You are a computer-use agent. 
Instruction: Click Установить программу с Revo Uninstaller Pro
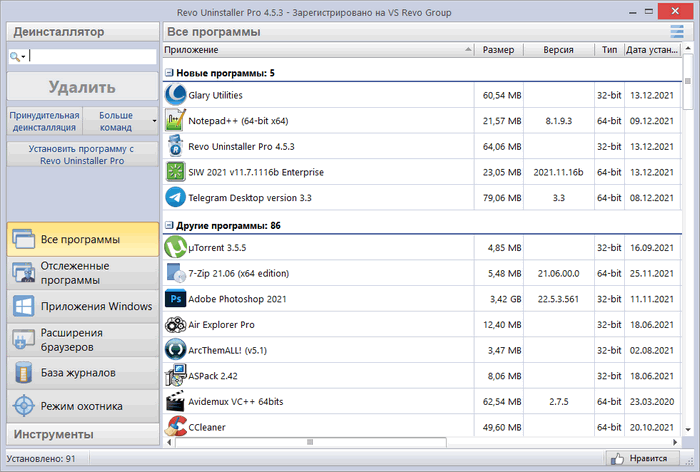click(83, 155)
